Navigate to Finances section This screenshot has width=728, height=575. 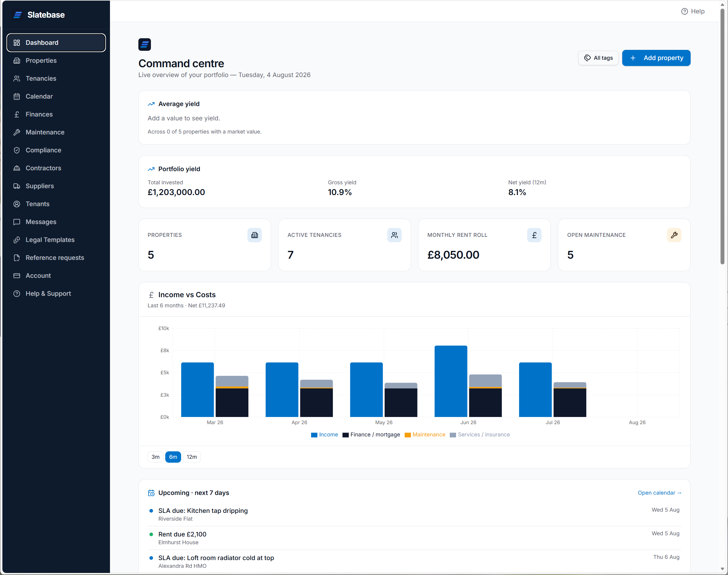pyautogui.click(x=56, y=114)
